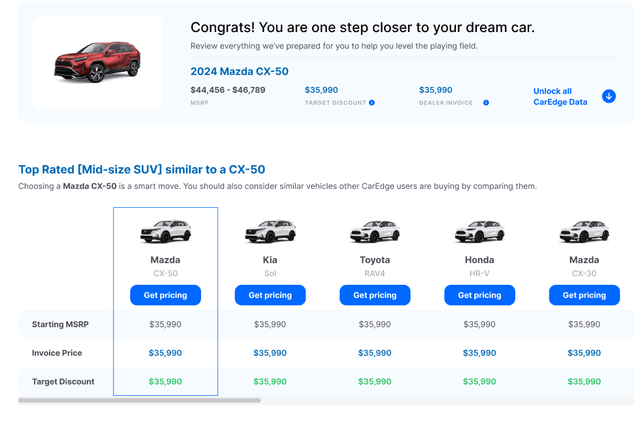Image resolution: width=640 pixels, height=422 pixels.
Task: Click the Toyota RAV4 target discount value
Action: [375, 381]
